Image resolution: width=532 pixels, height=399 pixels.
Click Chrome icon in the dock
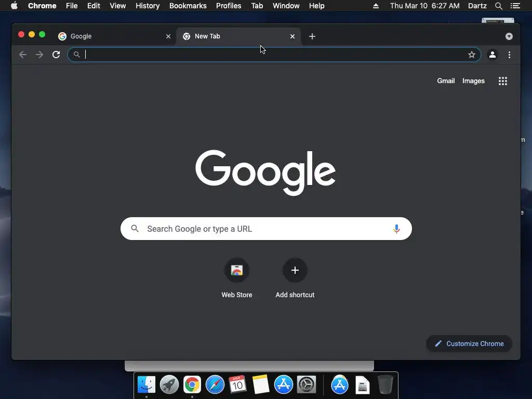coord(192,384)
